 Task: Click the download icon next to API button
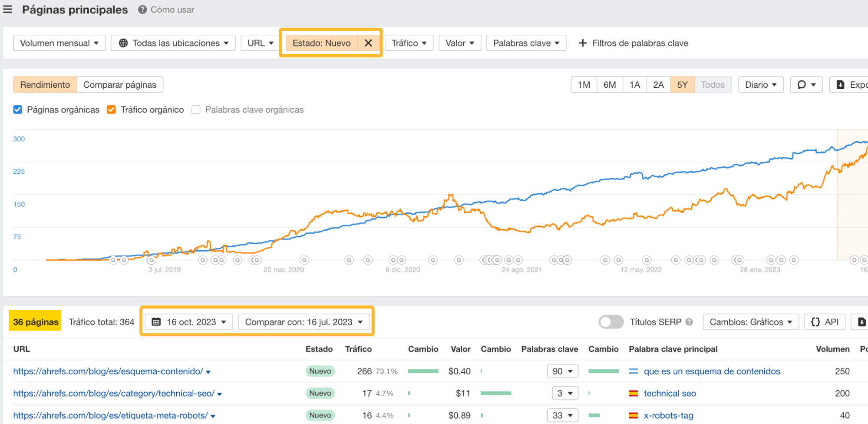click(862, 321)
